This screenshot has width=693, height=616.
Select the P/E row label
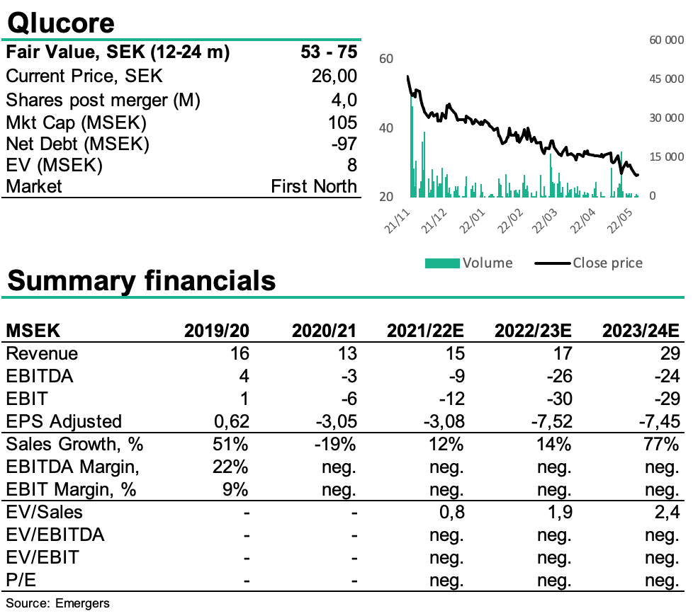[x=21, y=580]
